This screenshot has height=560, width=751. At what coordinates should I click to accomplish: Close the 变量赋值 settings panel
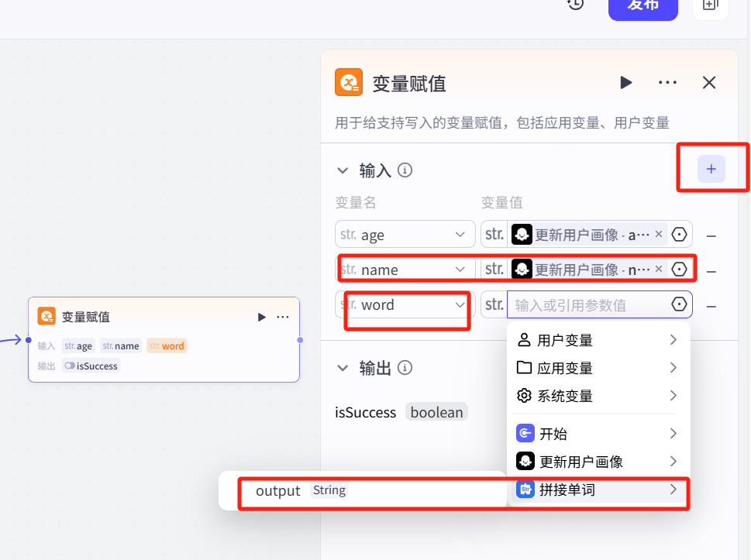tap(709, 82)
